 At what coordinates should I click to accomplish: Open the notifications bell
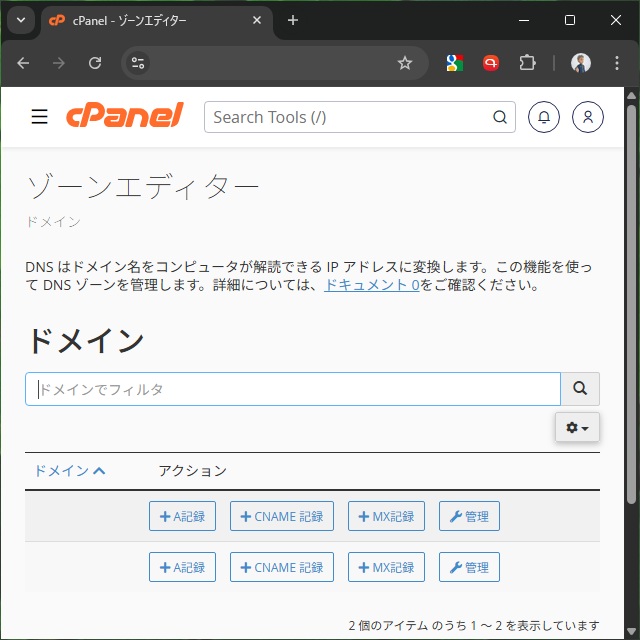(x=543, y=117)
